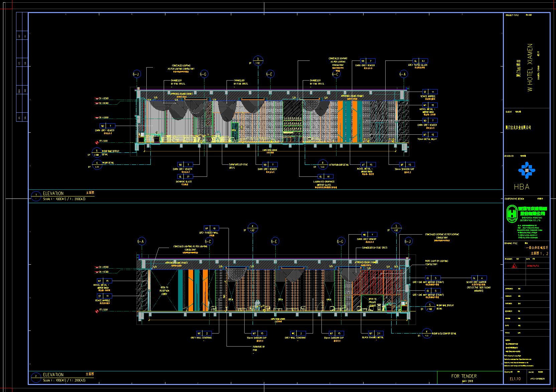The height and width of the screenshot is (392, 556).
Task: Click the W Bar Wine Display detail bubble in Elevation 2
Action: (430, 307)
